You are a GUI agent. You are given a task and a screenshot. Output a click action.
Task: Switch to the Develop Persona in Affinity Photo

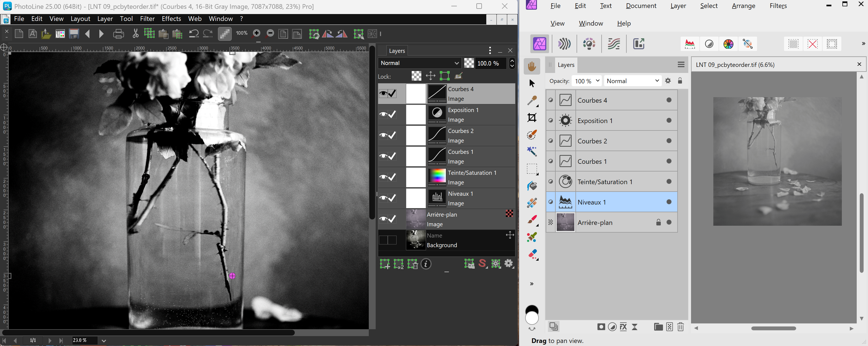point(589,44)
